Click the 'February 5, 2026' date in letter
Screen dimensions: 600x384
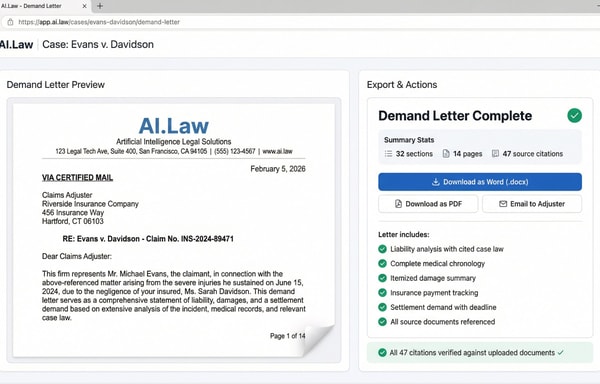[278, 169]
